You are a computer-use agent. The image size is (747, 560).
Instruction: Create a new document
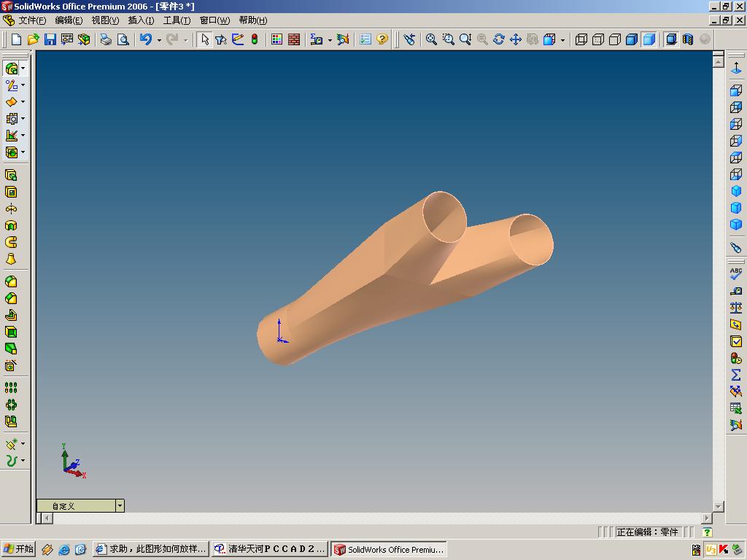point(16,39)
